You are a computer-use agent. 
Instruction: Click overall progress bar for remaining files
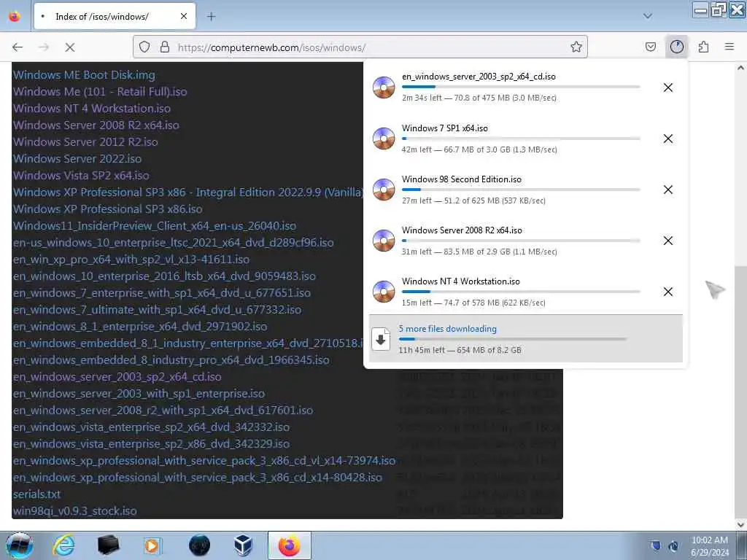pyautogui.click(x=513, y=339)
